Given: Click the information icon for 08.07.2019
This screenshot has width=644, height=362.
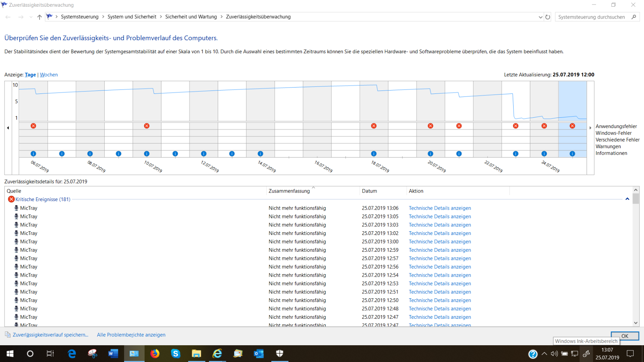Looking at the screenshot, I should [x=90, y=153].
